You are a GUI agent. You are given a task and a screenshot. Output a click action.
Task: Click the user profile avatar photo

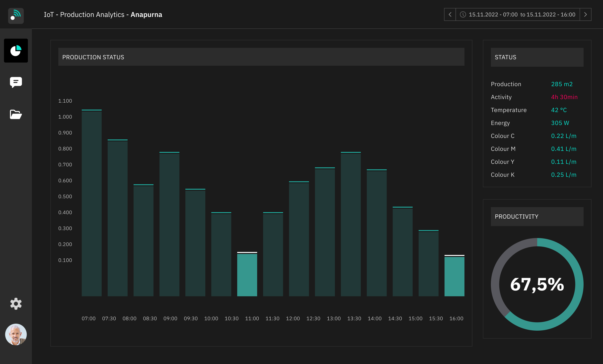click(x=16, y=334)
